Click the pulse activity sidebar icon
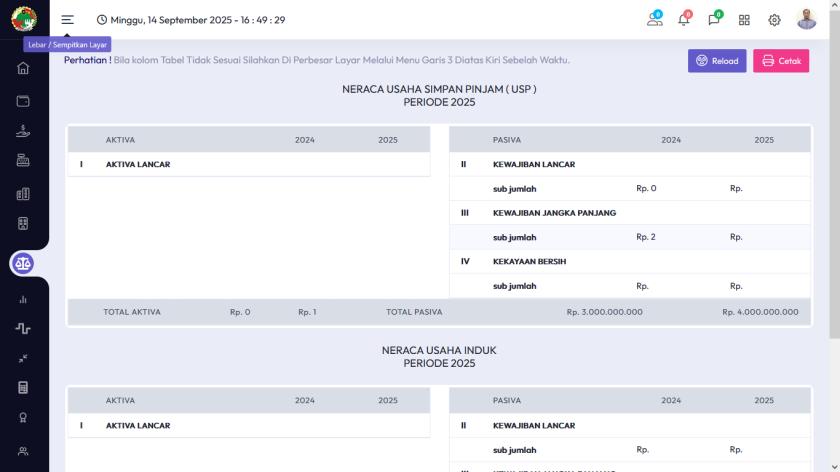The width and height of the screenshot is (840, 472). click(x=23, y=328)
